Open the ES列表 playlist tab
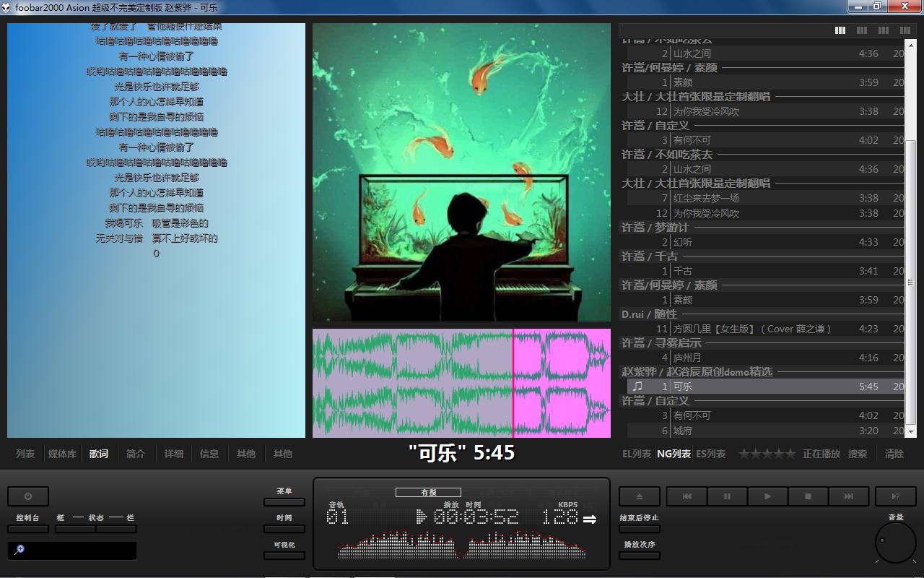The height and width of the screenshot is (578, 924). (711, 454)
